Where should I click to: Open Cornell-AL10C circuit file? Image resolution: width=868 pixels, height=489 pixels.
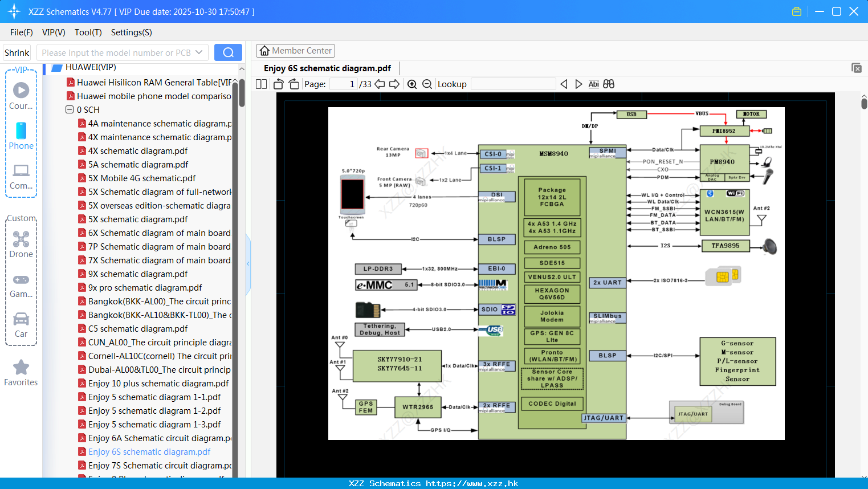coord(154,356)
